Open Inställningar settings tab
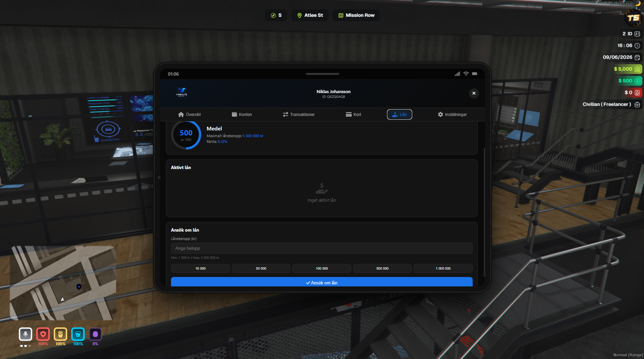 tap(452, 115)
